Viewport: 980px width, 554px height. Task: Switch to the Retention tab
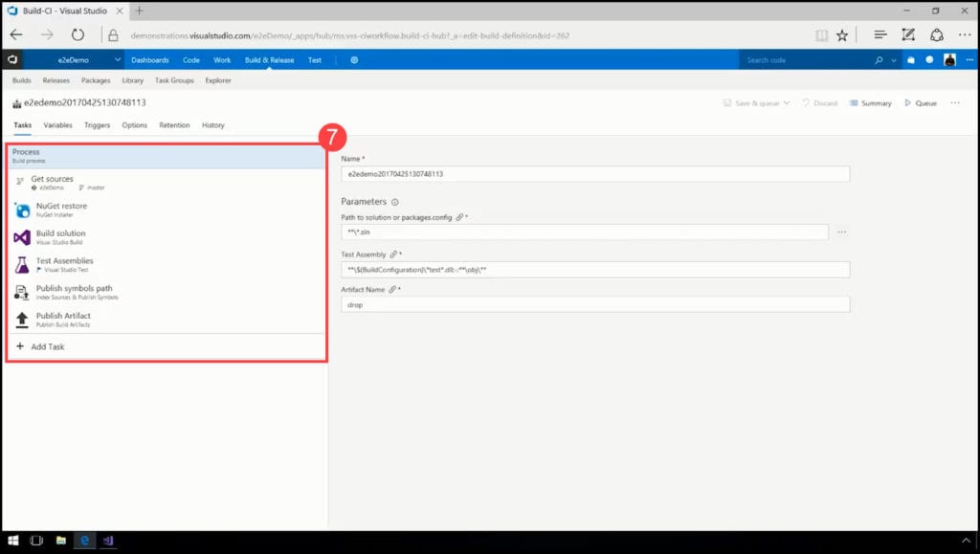tap(174, 125)
